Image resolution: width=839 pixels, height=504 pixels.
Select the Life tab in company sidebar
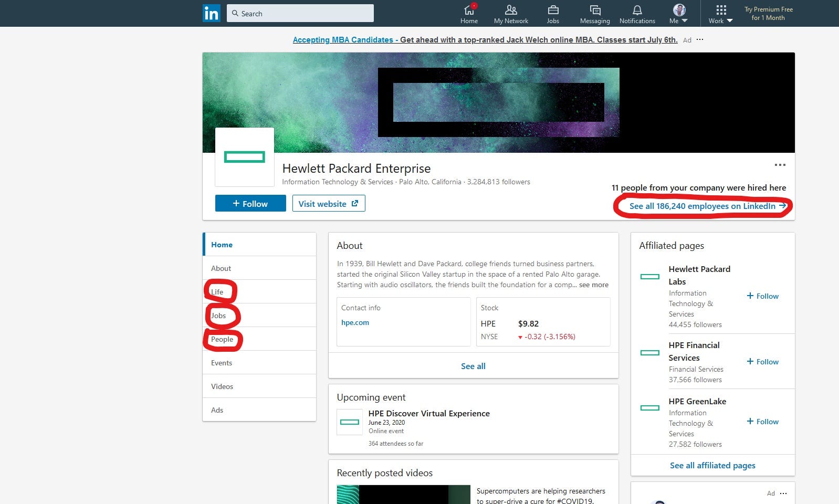259,292
